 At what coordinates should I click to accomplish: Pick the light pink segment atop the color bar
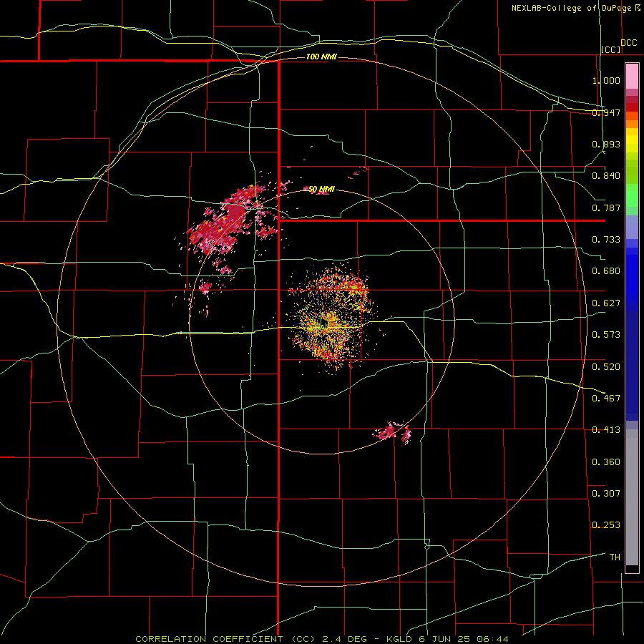(632, 76)
